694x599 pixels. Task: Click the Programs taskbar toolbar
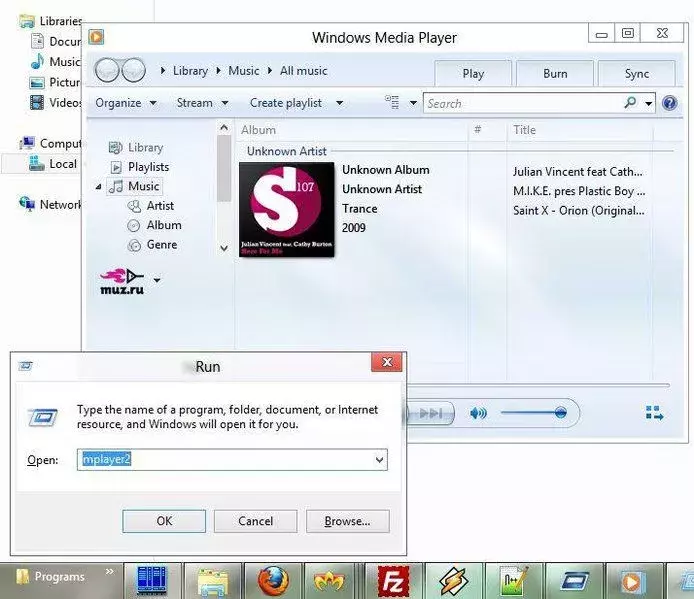pyautogui.click(x=59, y=577)
